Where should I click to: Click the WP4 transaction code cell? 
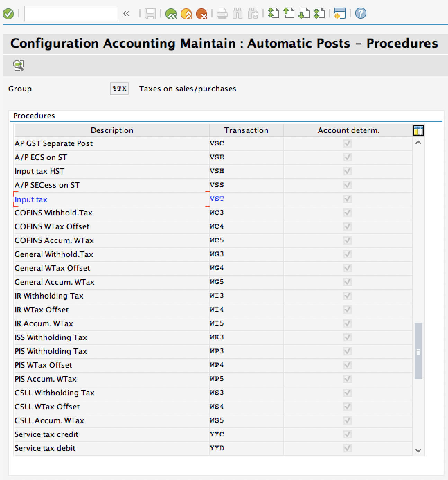click(247, 365)
